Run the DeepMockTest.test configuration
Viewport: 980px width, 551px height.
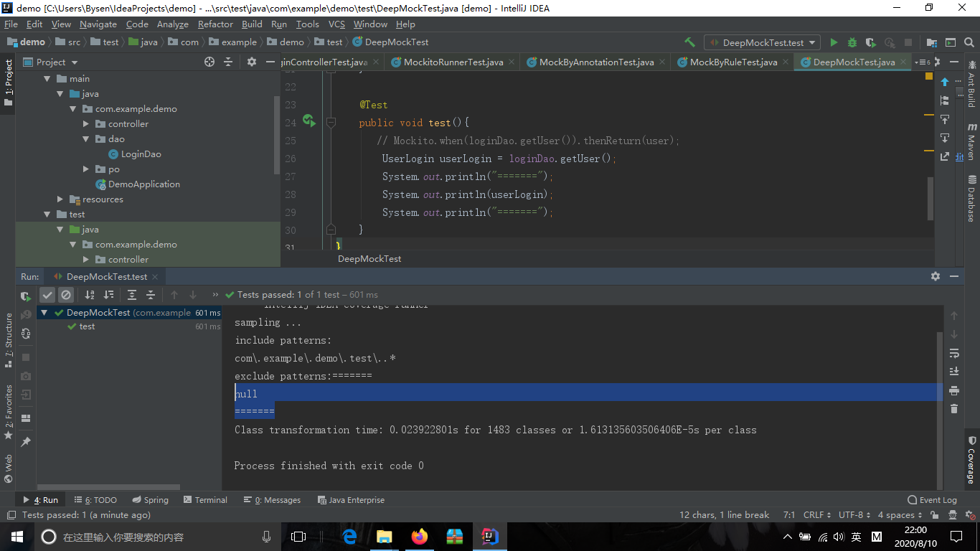click(834, 42)
